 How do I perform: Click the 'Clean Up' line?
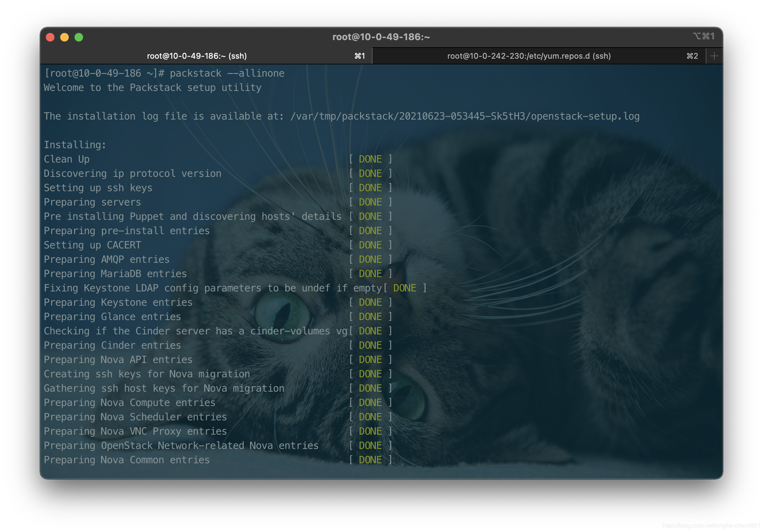click(x=67, y=159)
